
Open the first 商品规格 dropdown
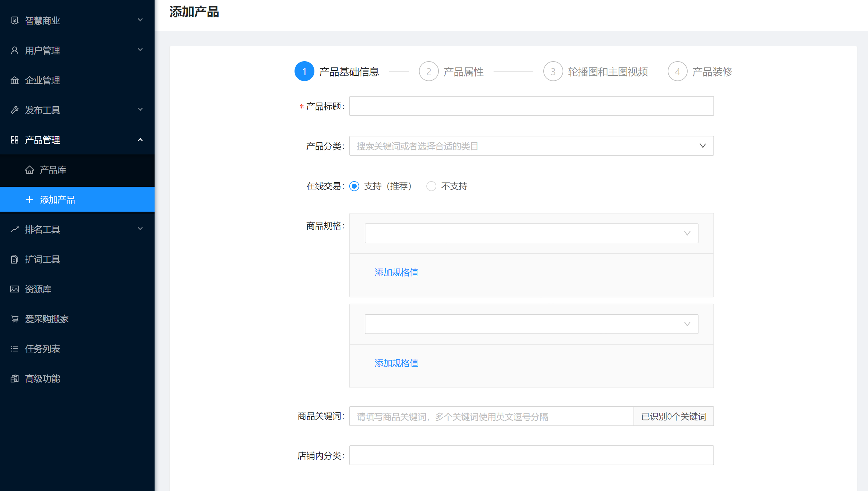click(531, 233)
